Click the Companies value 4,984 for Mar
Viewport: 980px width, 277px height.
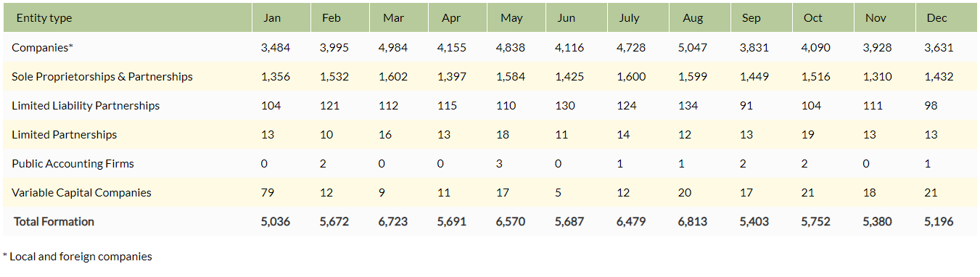click(393, 48)
